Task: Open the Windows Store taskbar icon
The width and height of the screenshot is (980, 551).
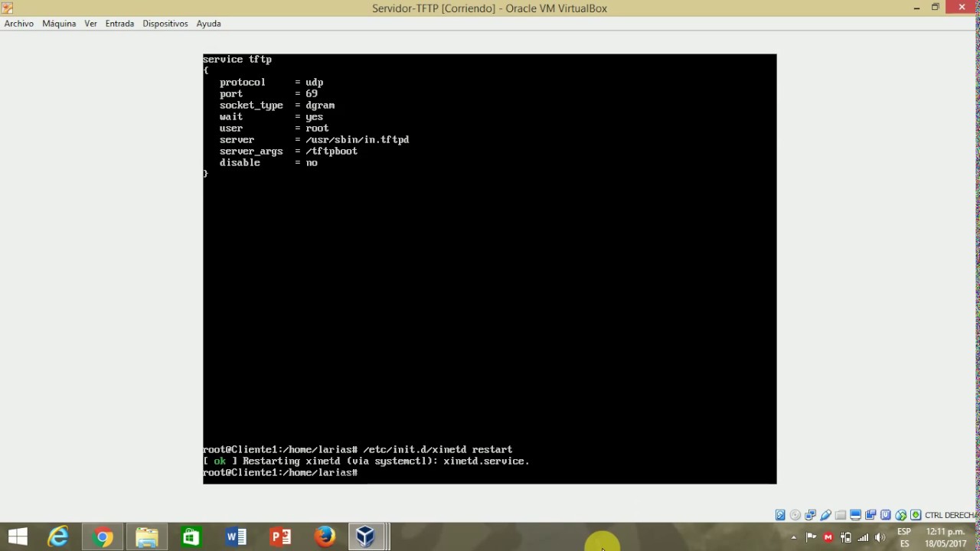Action: coord(191,537)
